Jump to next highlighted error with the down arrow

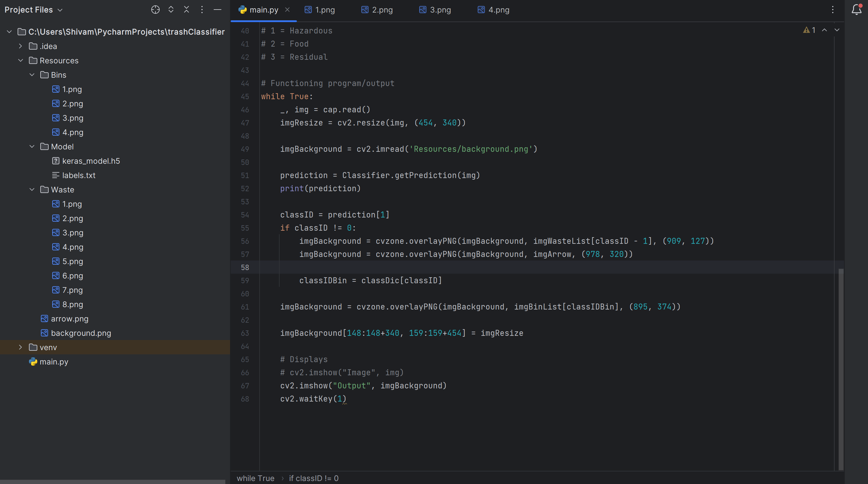click(x=837, y=30)
